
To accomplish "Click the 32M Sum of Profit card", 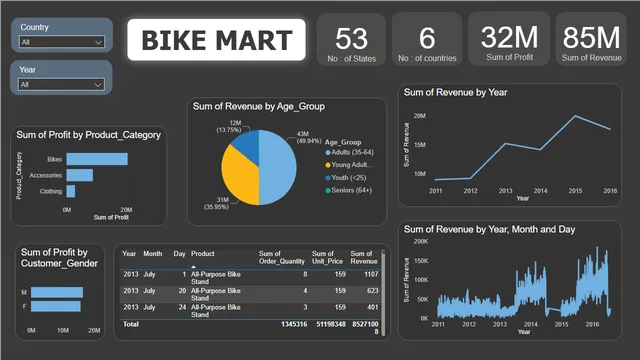I will coord(509,39).
